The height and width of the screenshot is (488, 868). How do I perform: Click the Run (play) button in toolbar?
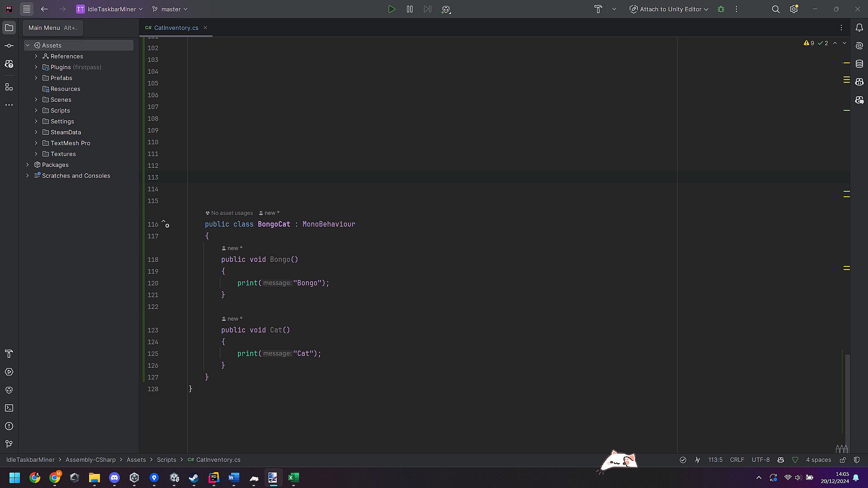(392, 9)
